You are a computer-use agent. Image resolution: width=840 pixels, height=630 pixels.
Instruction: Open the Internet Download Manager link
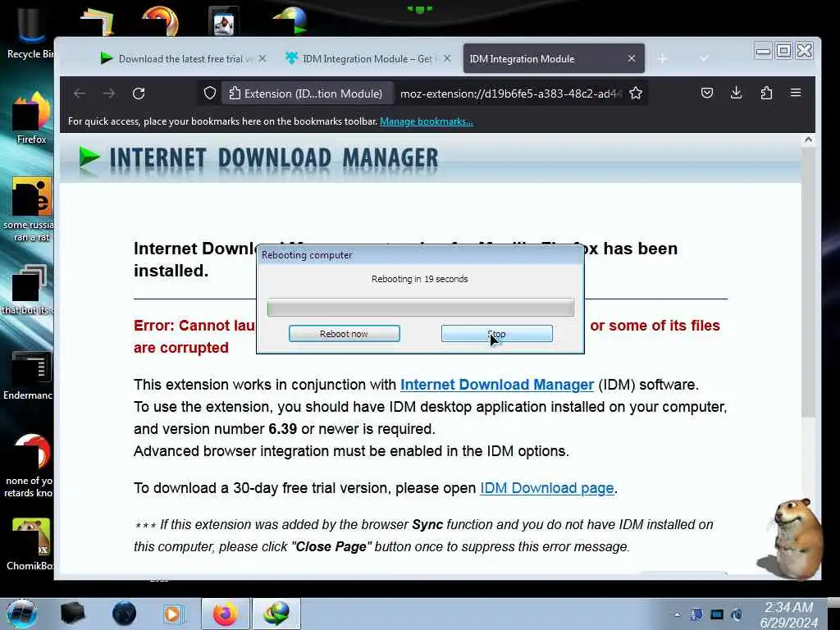click(x=497, y=385)
